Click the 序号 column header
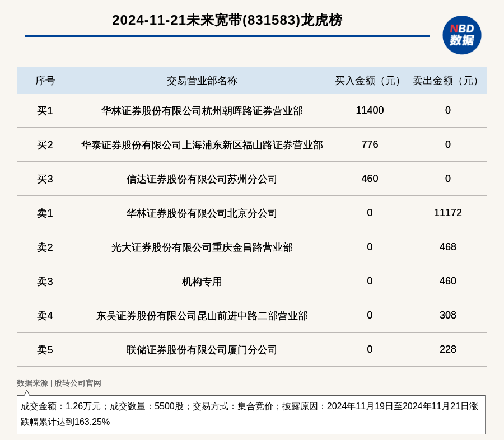 pyautogui.click(x=45, y=81)
